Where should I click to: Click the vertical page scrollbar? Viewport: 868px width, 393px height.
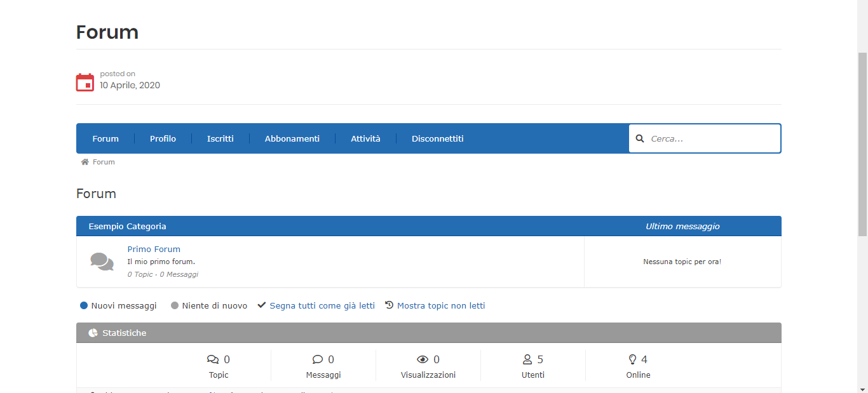pos(862,146)
